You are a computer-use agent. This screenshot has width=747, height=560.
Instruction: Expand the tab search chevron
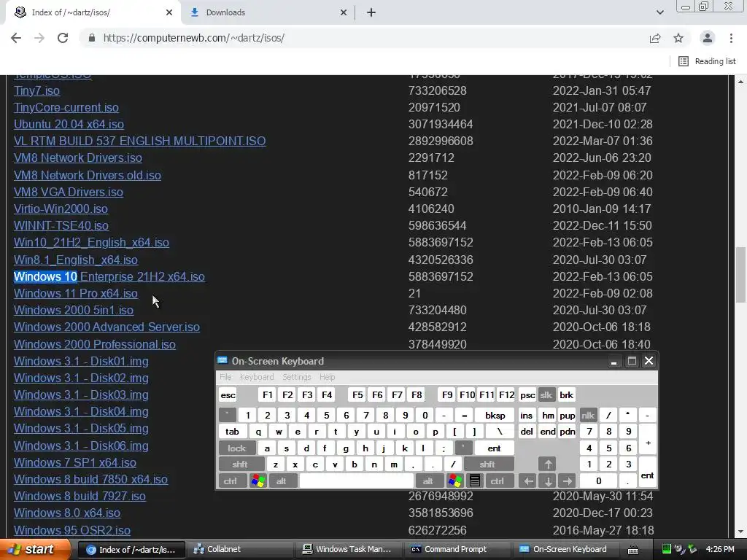(x=659, y=12)
